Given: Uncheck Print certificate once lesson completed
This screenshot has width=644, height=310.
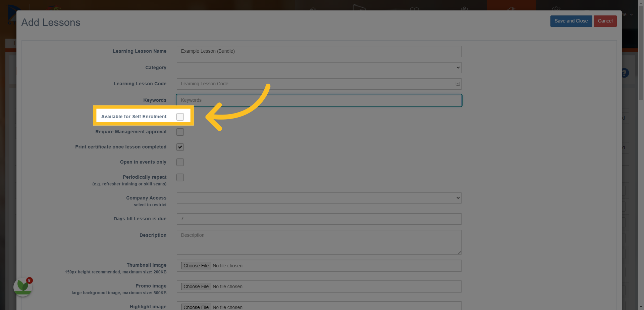Looking at the screenshot, I should pyautogui.click(x=180, y=147).
